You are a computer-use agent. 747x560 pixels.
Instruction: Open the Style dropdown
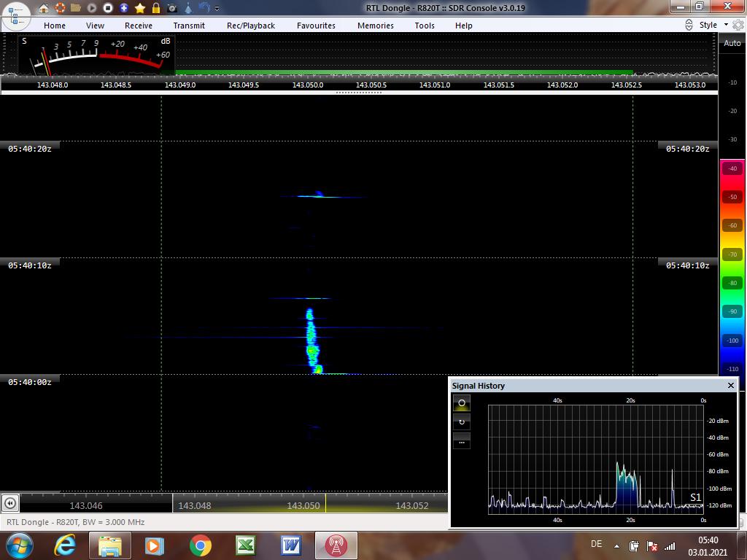(713, 25)
